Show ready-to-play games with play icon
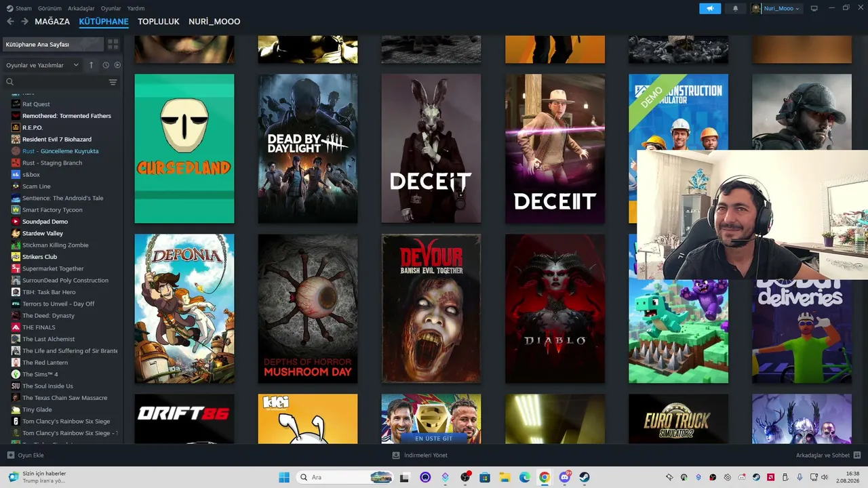The image size is (868, 488). [117, 65]
